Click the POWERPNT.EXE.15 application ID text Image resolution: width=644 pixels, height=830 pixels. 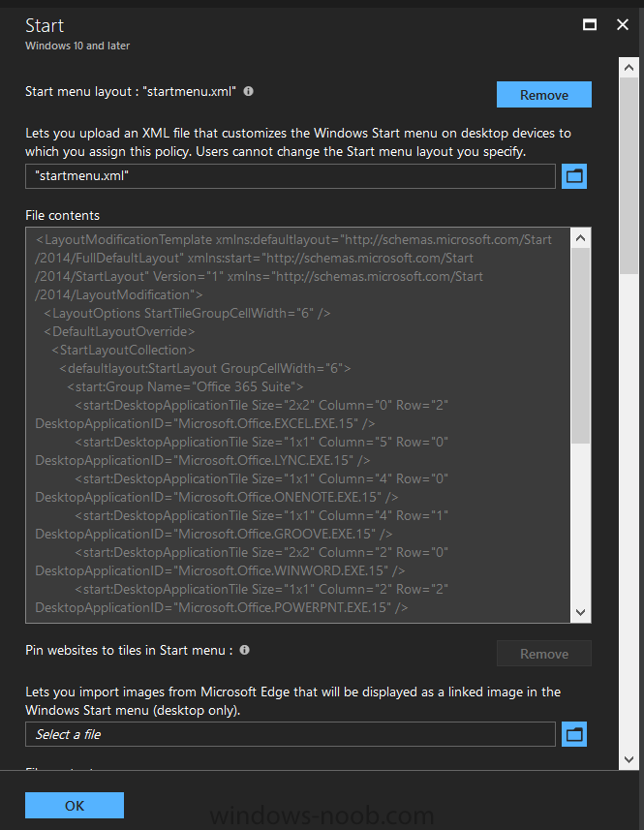point(222,607)
